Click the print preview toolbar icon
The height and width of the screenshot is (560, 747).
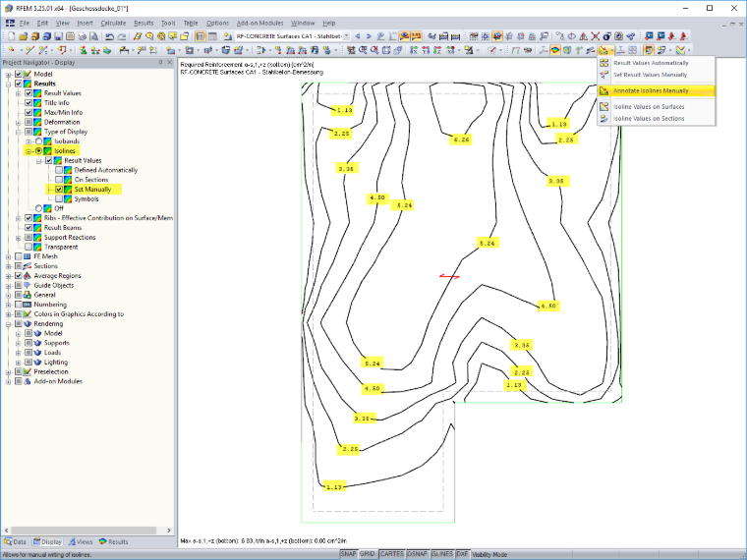pyautogui.click(x=93, y=36)
